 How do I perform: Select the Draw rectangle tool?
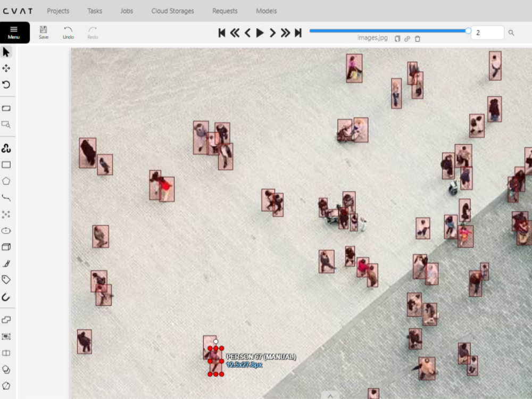click(x=6, y=165)
